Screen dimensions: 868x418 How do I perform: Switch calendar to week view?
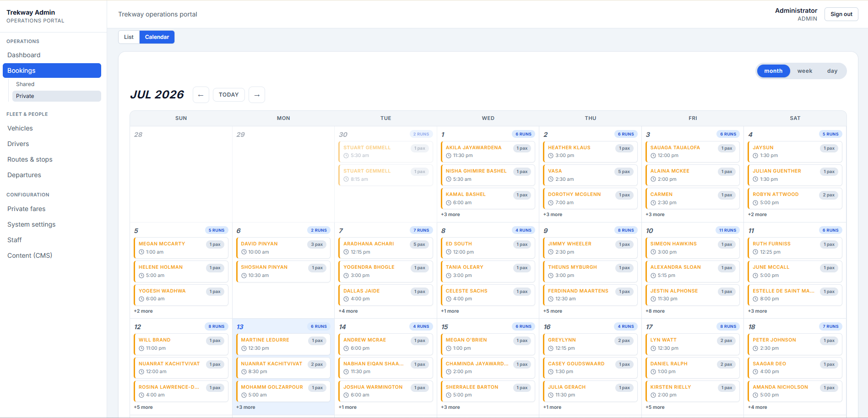click(804, 71)
